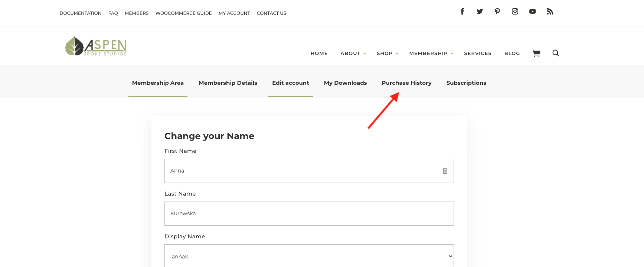Open the FAQ link

[x=113, y=13]
